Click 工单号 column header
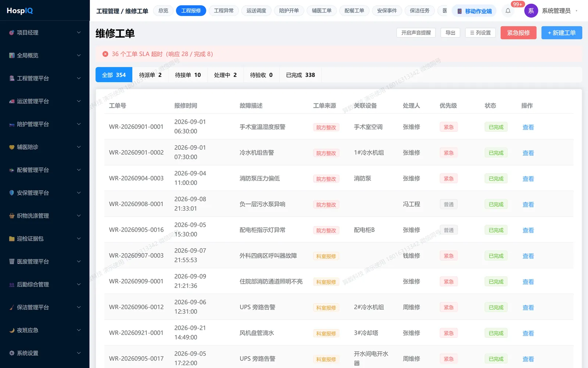Image resolution: width=588 pixels, height=368 pixels. coord(118,106)
